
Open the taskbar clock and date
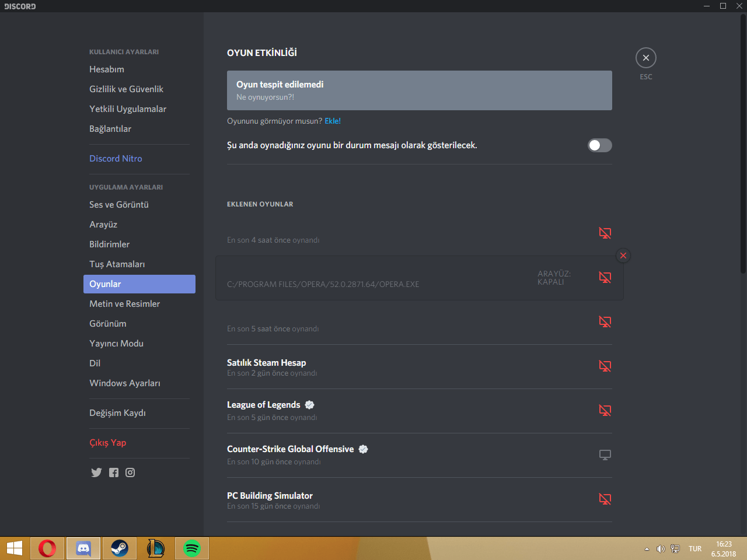click(724, 549)
